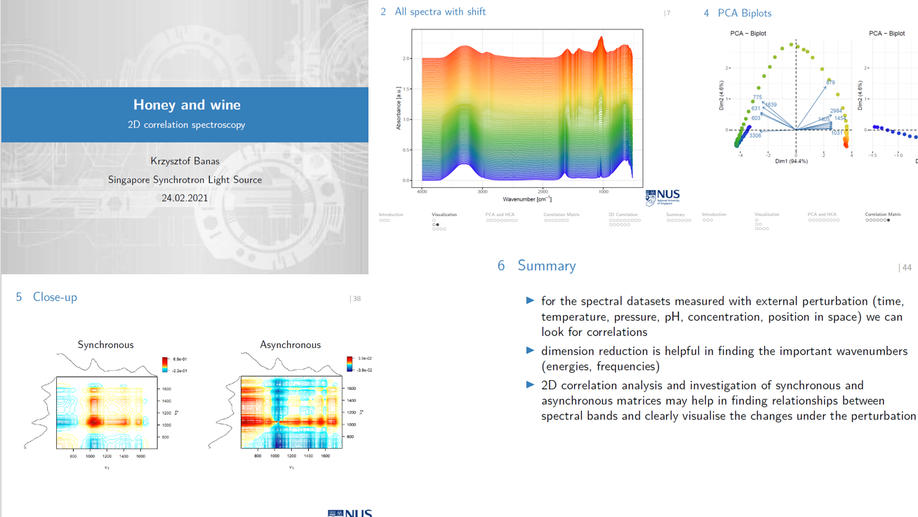
Task: Select author name 'Krzysztof Banas'
Action: 185,161
